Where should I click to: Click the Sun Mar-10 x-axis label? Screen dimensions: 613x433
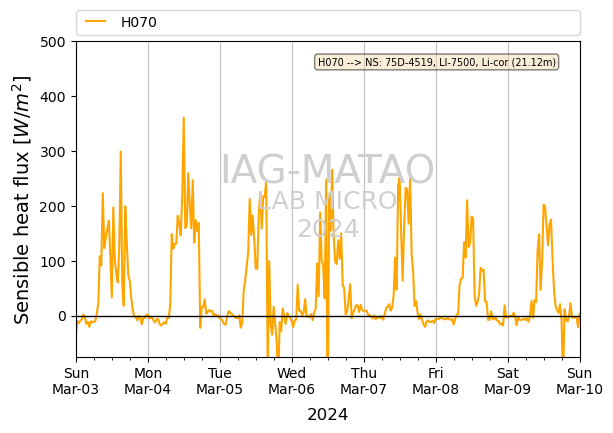pos(579,381)
